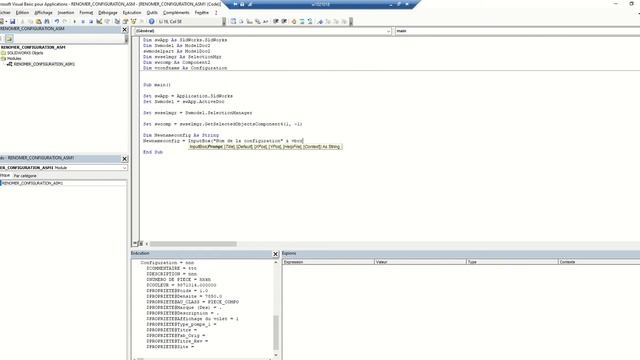Click Parameter Info in the Edit toolbar
The height and width of the screenshot is (360, 640).
click(x=258, y=21)
